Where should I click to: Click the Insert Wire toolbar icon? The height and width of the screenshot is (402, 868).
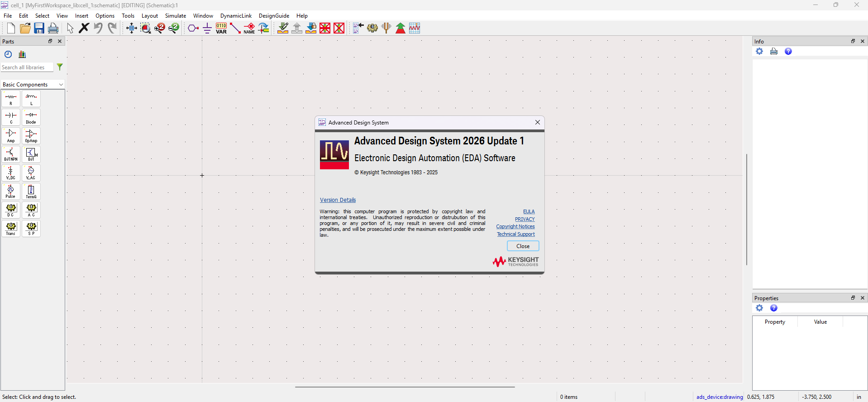pyautogui.click(x=235, y=28)
